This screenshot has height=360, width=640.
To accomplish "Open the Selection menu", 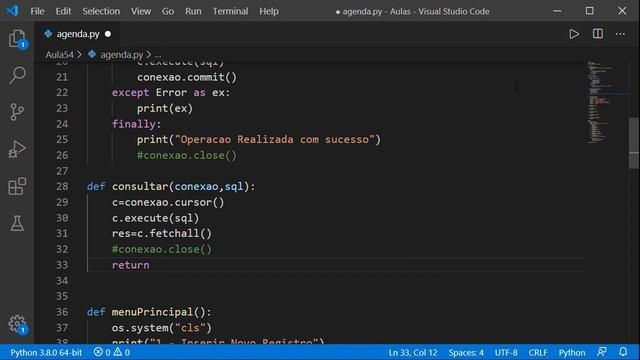I will (101, 11).
